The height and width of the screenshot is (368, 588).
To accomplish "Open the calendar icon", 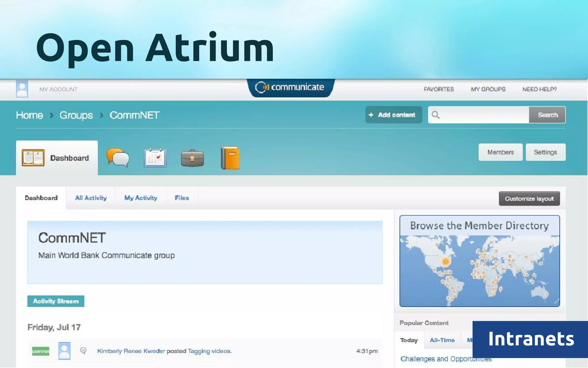I will (x=155, y=158).
